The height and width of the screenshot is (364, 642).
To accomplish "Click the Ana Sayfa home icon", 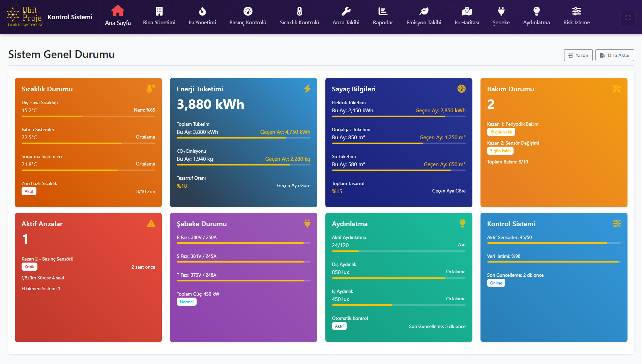I will [118, 11].
